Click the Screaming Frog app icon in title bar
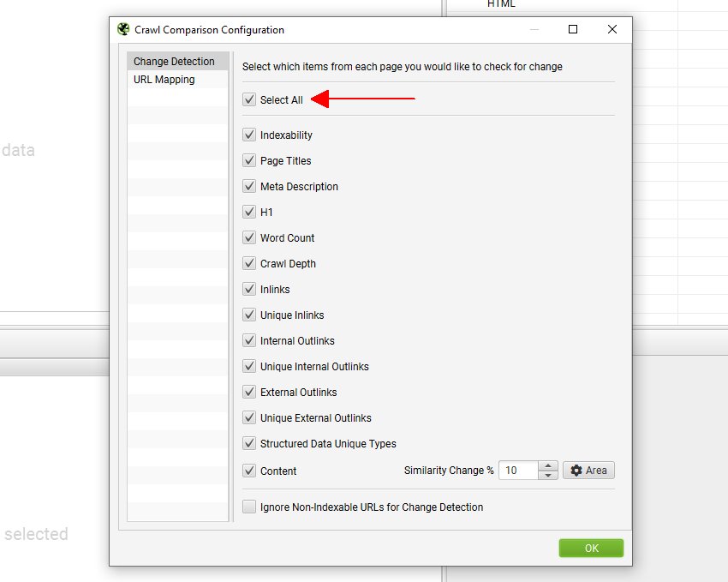 [123, 29]
